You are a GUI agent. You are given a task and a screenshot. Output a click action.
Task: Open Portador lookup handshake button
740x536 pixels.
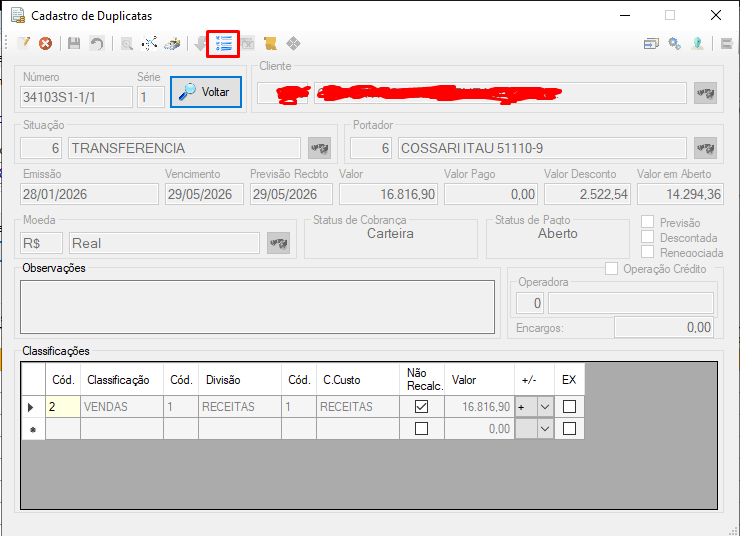(706, 149)
